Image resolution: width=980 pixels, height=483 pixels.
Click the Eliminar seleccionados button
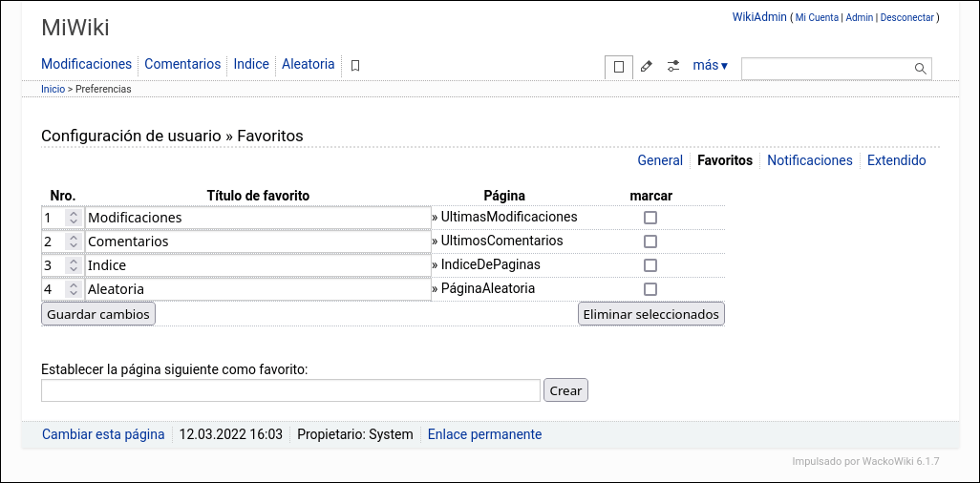click(651, 314)
